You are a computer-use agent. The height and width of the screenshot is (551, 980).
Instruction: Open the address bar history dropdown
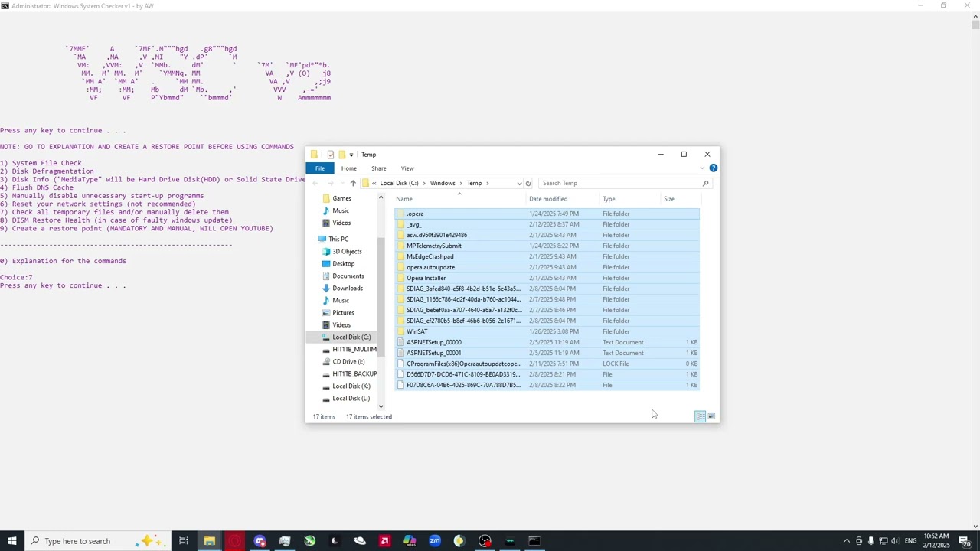(x=519, y=183)
